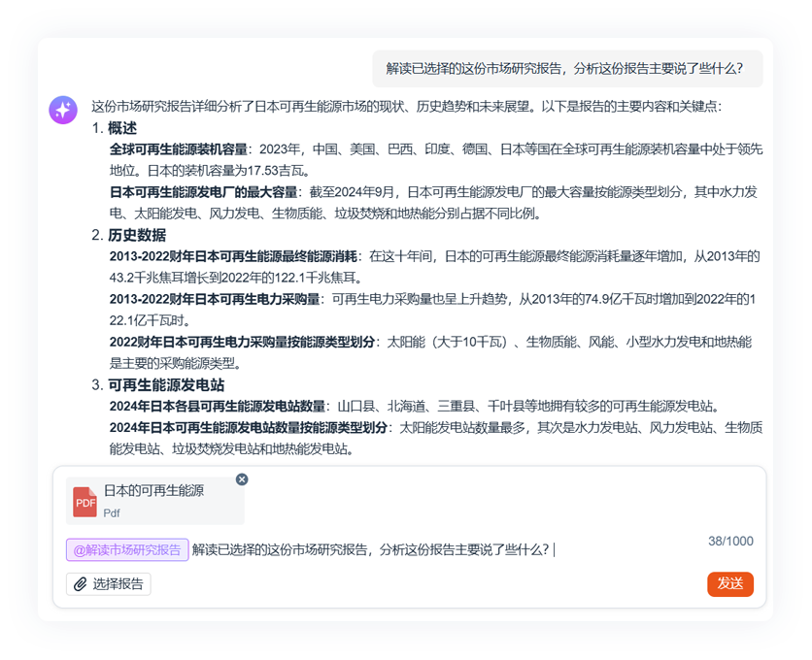Click the bold 全球可再生能源装机容量 label
Viewport: 812px width, 660px height.
point(178,149)
